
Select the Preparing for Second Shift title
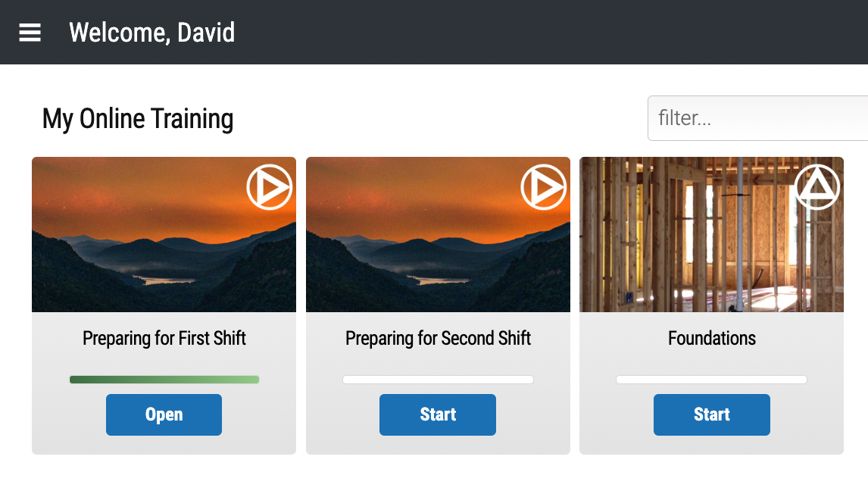pos(438,338)
